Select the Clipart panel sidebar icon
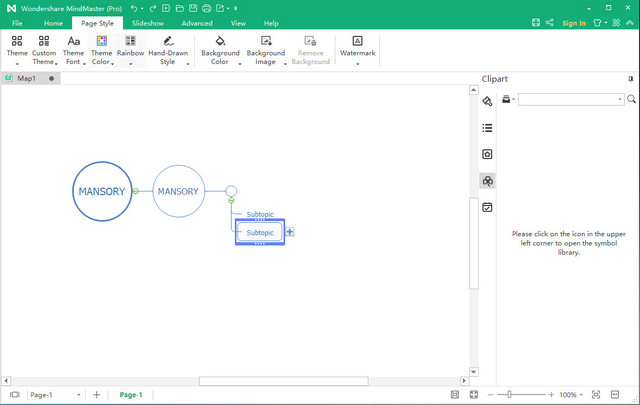The width and height of the screenshot is (640, 405). click(x=487, y=181)
